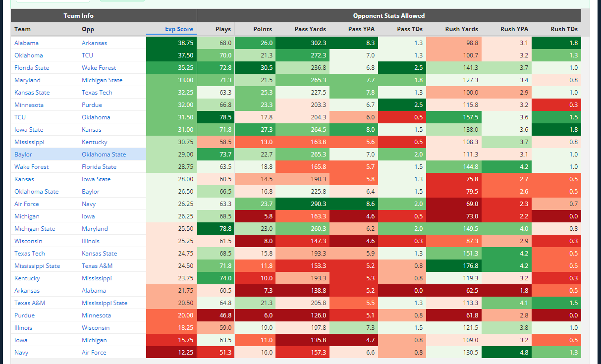The width and height of the screenshot is (601, 364).
Task: Select Plays value 78.8 in Michigan State row
Action: pos(216,229)
